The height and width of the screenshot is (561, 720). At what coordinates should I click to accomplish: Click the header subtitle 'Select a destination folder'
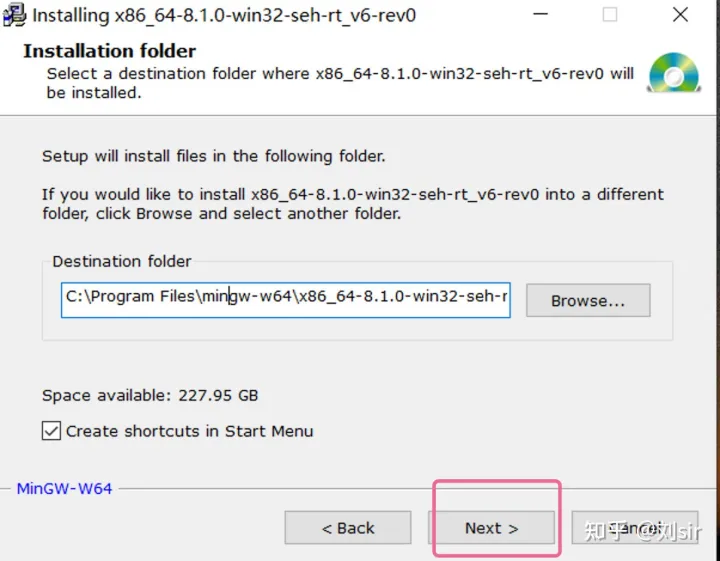(x=340, y=74)
